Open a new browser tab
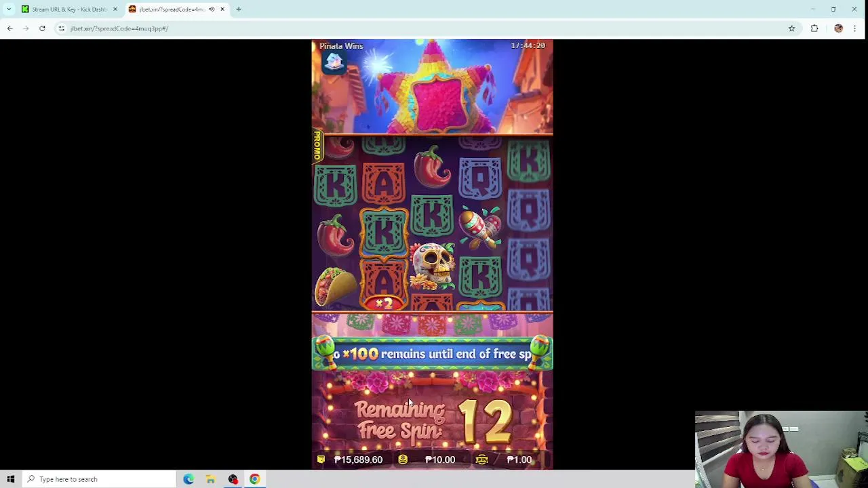This screenshot has width=868, height=488. click(x=239, y=9)
